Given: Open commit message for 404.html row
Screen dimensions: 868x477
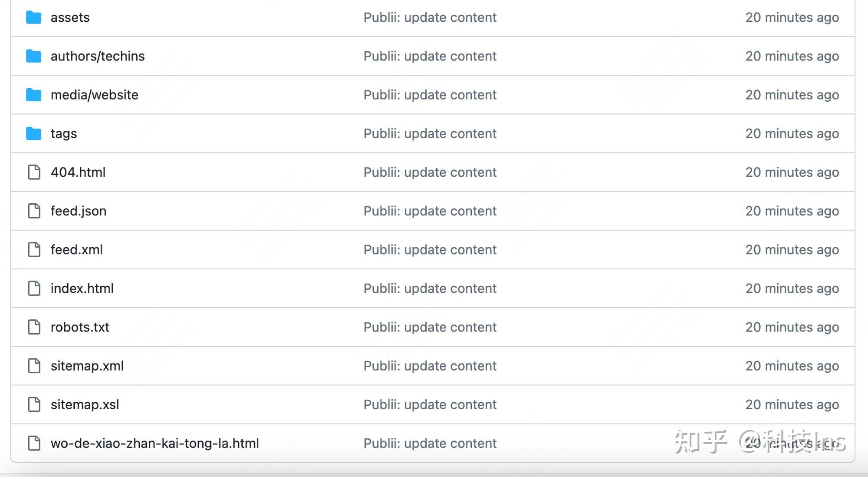Looking at the screenshot, I should (430, 172).
